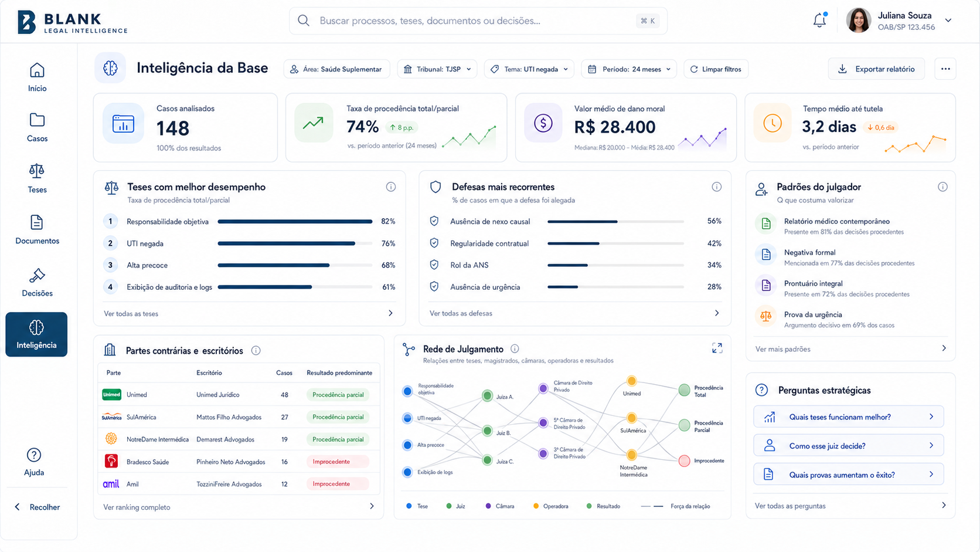Open the Tribunal: TJSP filter dropdown

pos(437,69)
